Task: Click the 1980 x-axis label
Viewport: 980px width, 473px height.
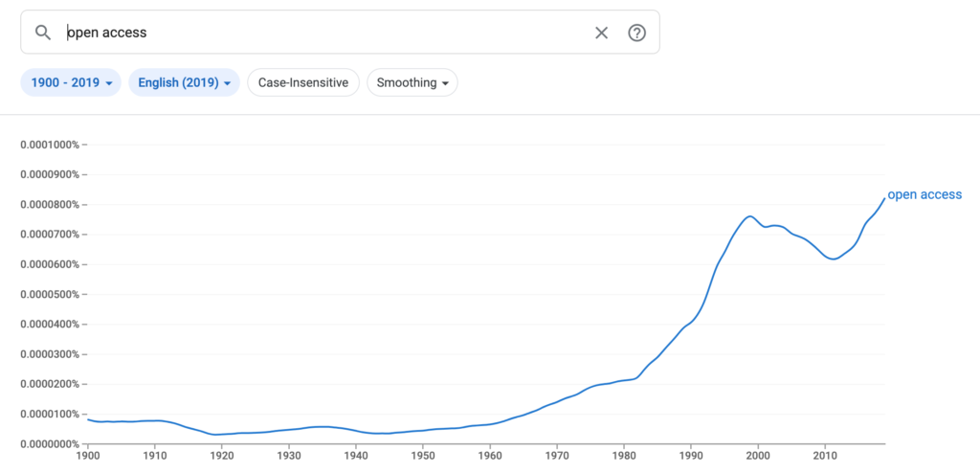Action: point(624,455)
